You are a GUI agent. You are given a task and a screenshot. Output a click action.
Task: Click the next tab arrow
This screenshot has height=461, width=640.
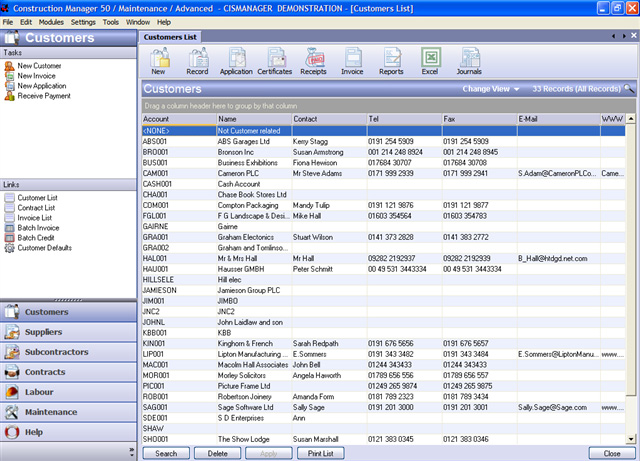624,36
